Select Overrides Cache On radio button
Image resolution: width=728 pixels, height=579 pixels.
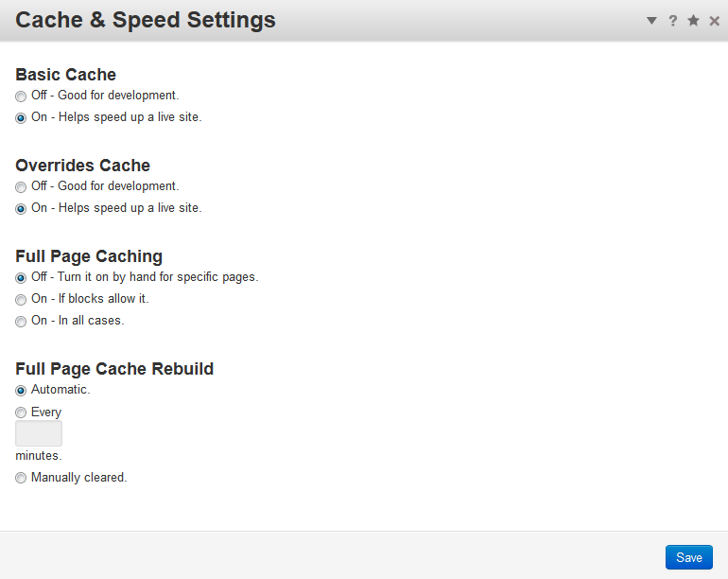click(x=21, y=209)
